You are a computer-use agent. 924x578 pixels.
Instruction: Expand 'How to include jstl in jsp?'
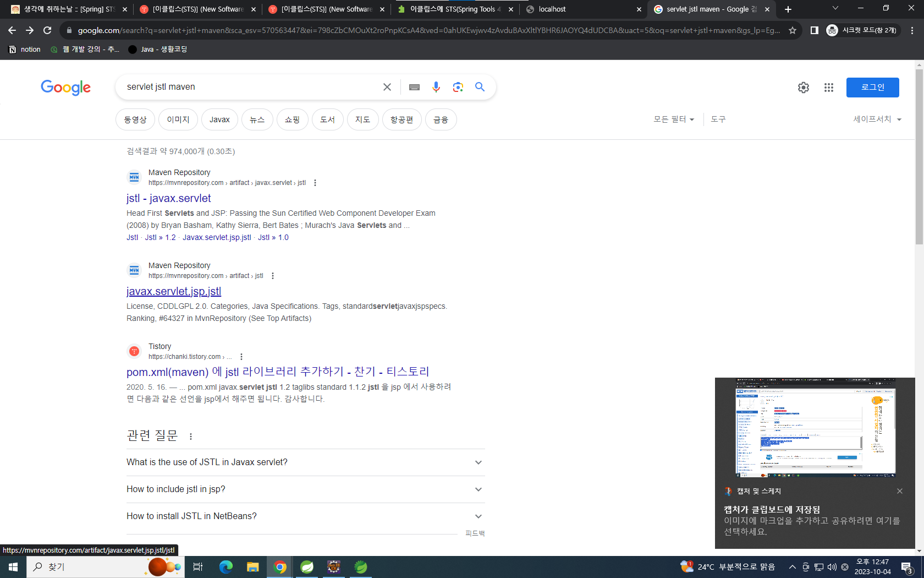click(305, 489)
